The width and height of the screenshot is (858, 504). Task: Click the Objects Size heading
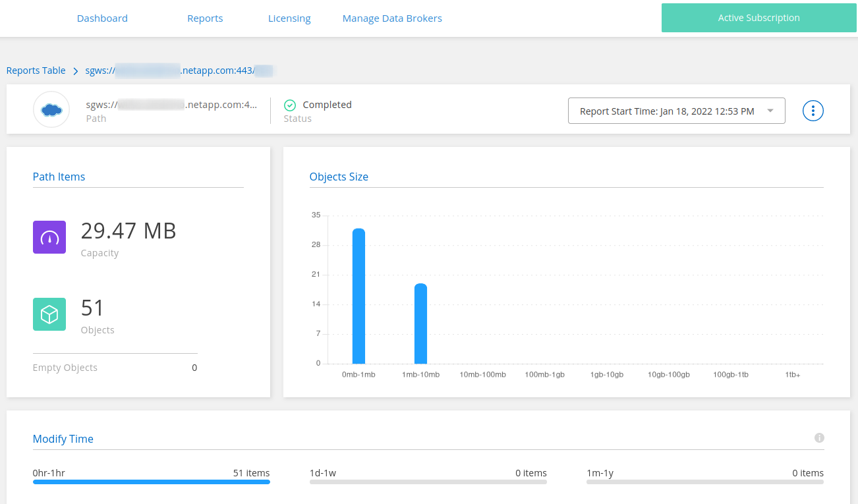click(339, 177)
